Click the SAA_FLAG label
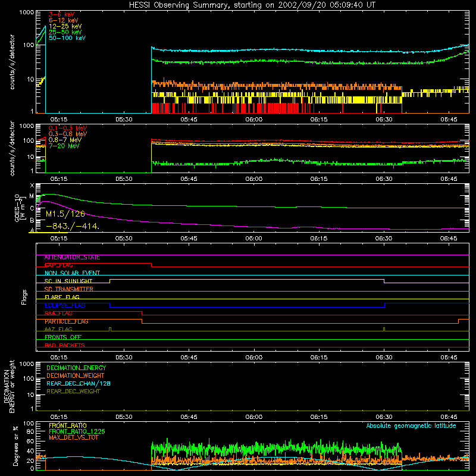The height and width of the screenshot is (476, 476). [58, 314]
